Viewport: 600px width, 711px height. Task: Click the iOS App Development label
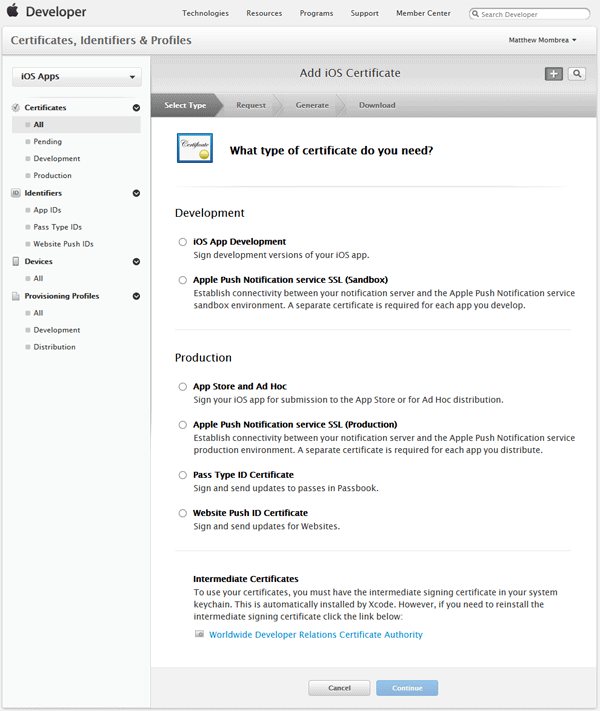click(239, 242)
